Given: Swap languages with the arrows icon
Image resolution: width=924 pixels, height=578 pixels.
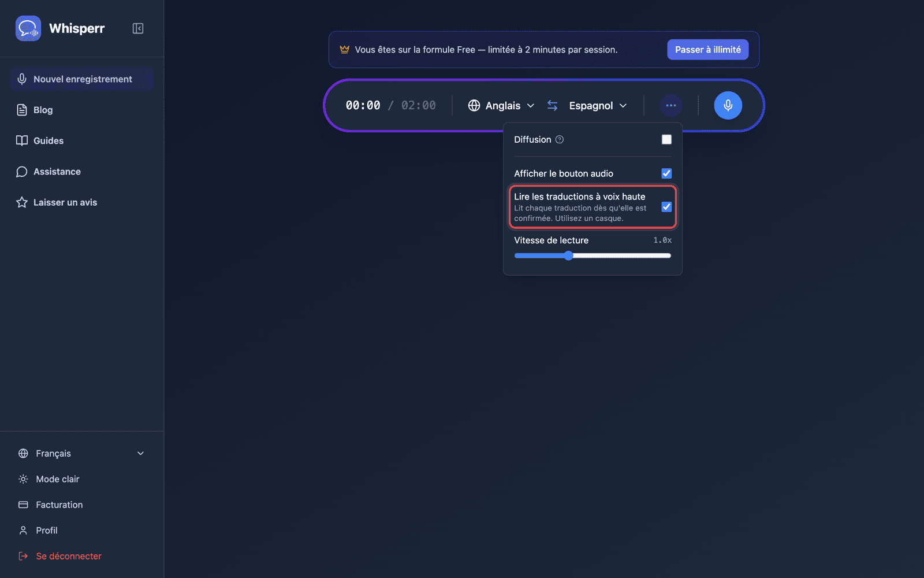Looking at the screenshot, I should (553, 106).
